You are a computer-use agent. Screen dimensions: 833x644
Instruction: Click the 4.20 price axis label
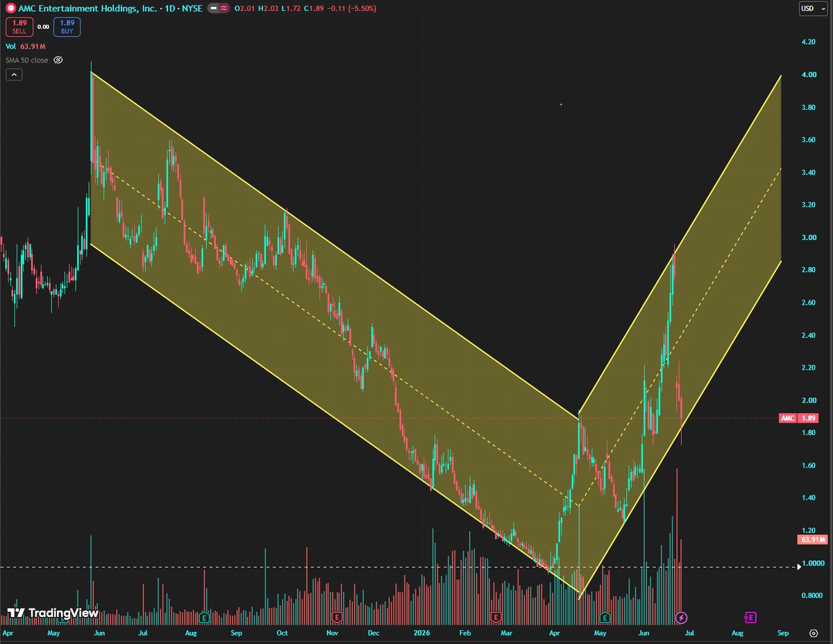(808, 42)
